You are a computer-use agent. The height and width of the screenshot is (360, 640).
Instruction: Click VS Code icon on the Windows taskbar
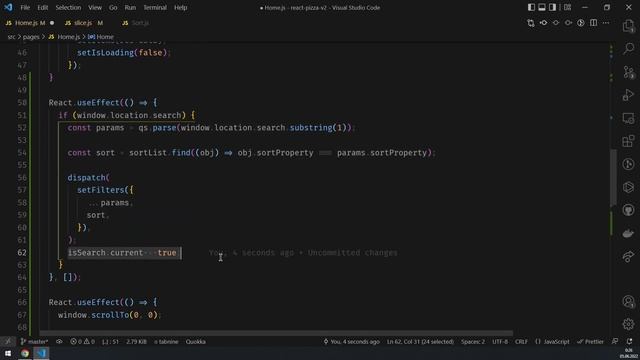coord(41,353)
